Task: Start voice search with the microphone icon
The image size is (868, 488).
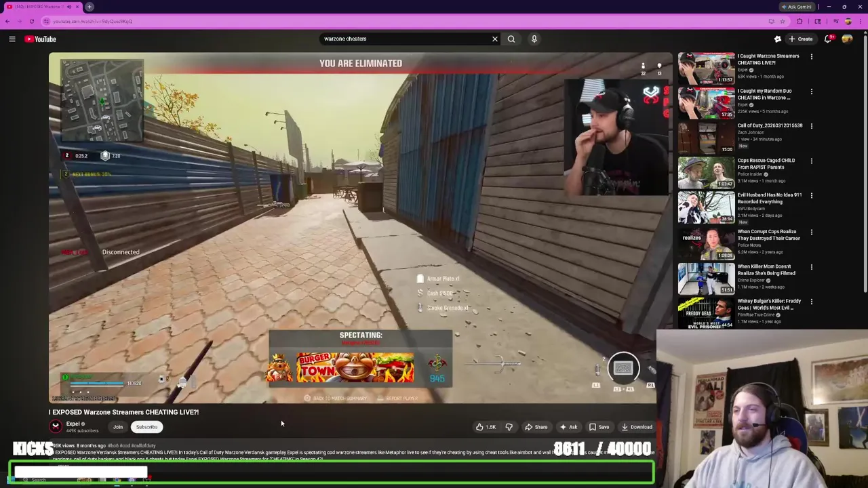Action: coord(534,39)
